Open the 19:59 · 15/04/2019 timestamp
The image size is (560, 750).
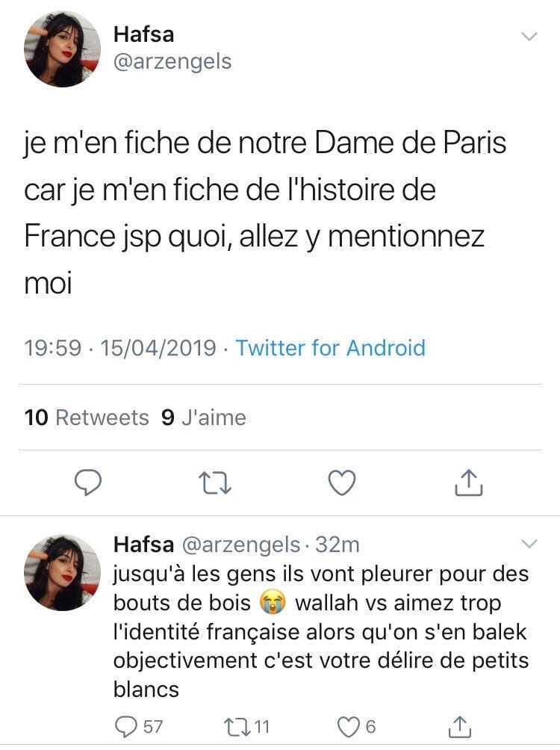pos(120,348)
